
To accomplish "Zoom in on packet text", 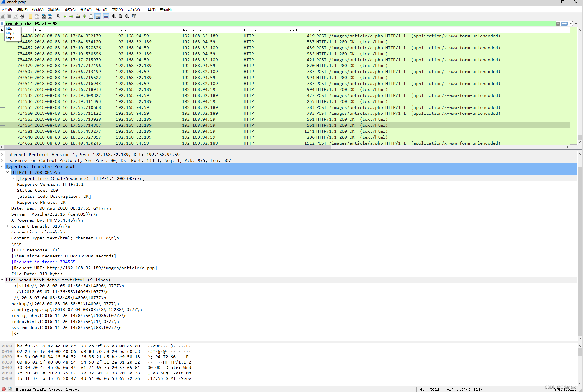I will click(x=114, y=16).
